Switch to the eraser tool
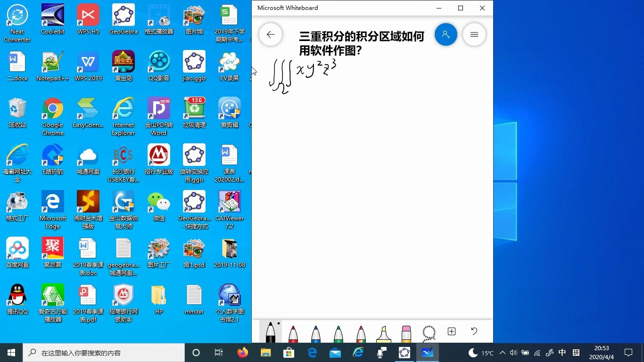644x362 pixels. (406, 333)
